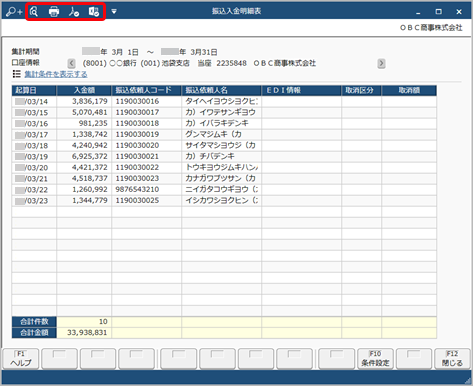Viewport: 473px width, 386px height.
Task: Go to next account with right arrow
Action: tap(381, 63)
